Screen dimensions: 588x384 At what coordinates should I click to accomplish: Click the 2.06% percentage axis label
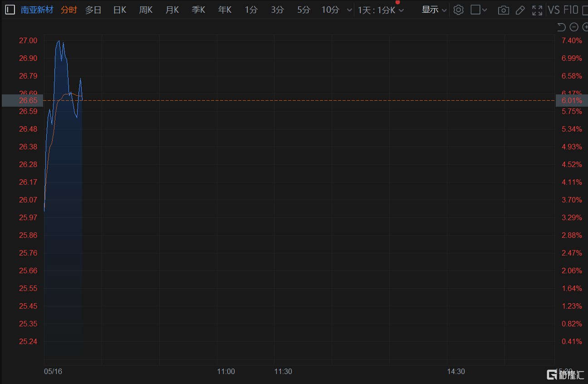pyautogui.click(x=572, y=271)
